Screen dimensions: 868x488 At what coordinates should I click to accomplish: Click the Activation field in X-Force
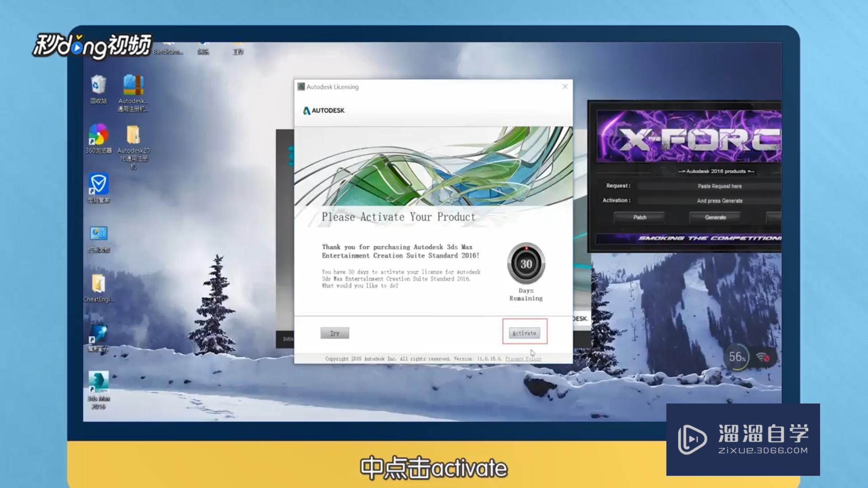click(x=709, y=201)
